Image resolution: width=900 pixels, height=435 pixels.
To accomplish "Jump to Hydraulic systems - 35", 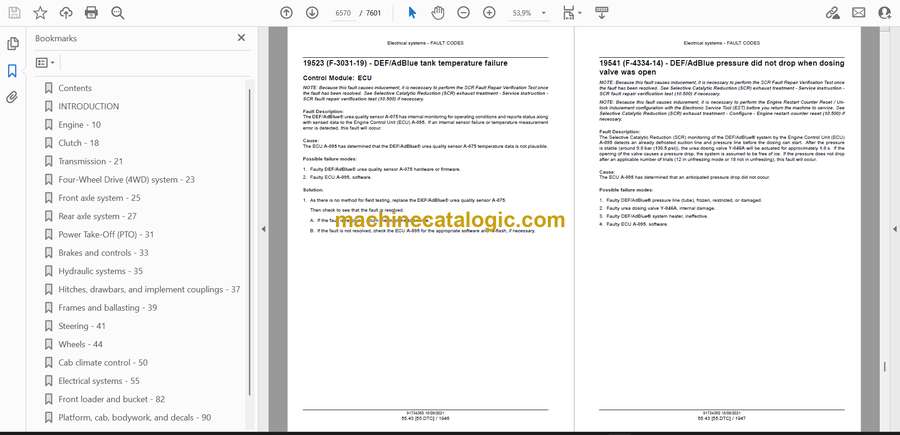I will click(x=100, y=271).
